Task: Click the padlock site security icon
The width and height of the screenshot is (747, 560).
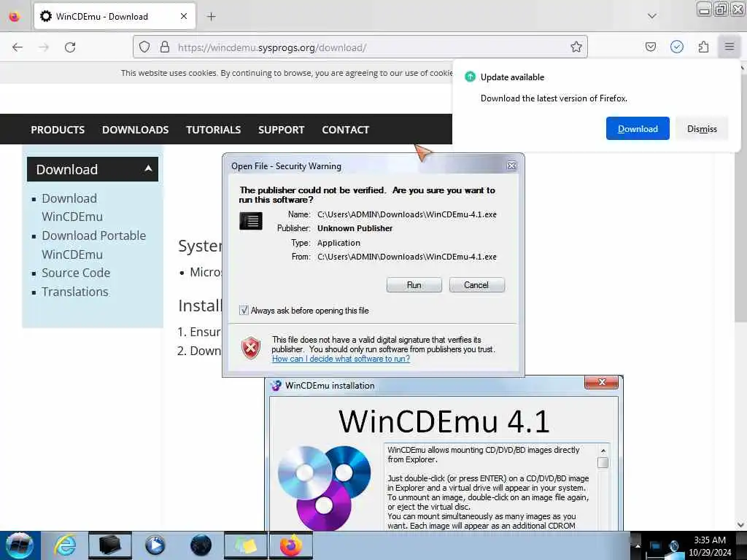Action: click(165, 47)
